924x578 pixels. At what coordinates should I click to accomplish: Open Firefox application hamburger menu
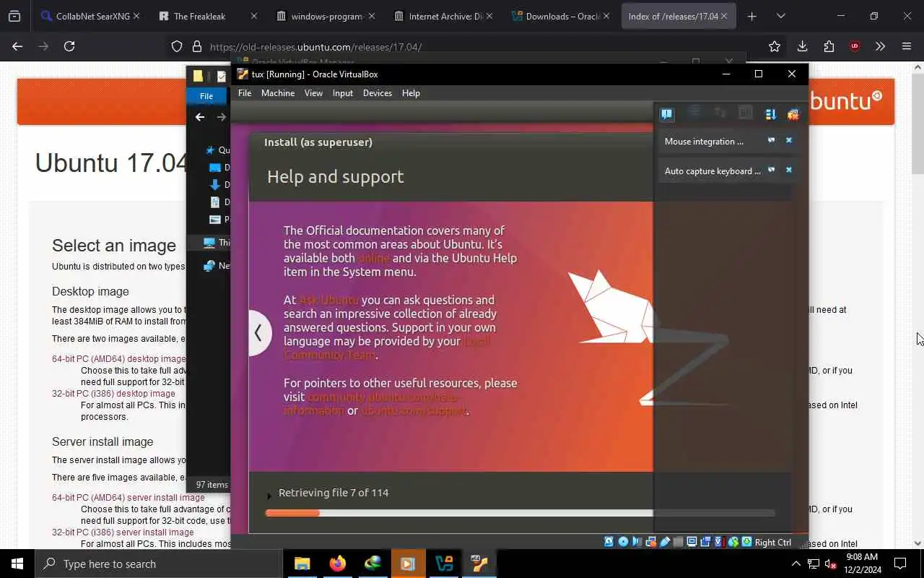[907, 46]
